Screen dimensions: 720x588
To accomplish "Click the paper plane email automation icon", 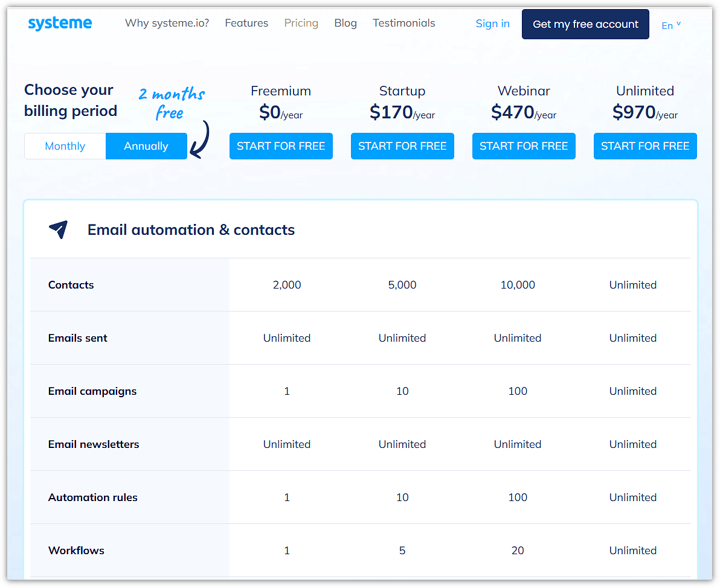I will click(x=59, y=229).
